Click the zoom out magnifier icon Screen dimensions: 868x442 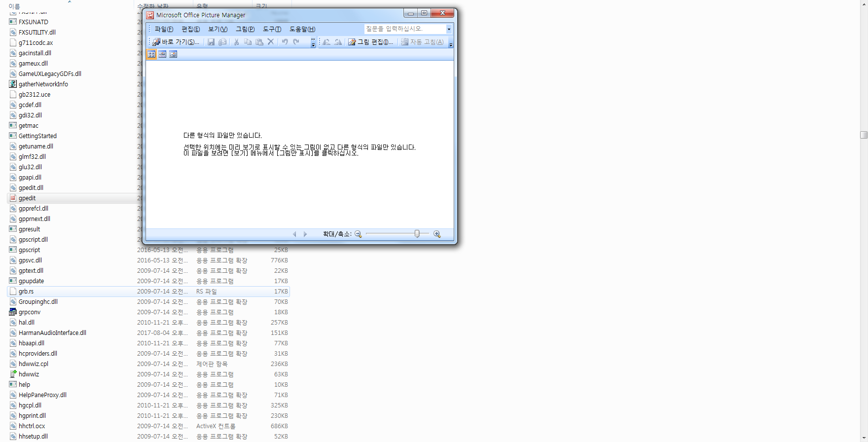(x=359, y=234)
